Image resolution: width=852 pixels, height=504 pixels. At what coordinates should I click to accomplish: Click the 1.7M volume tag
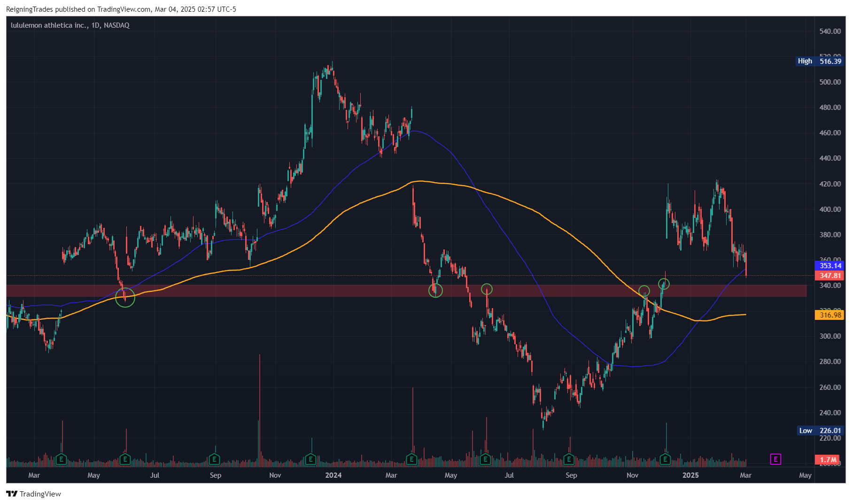(x=828, y=460)
